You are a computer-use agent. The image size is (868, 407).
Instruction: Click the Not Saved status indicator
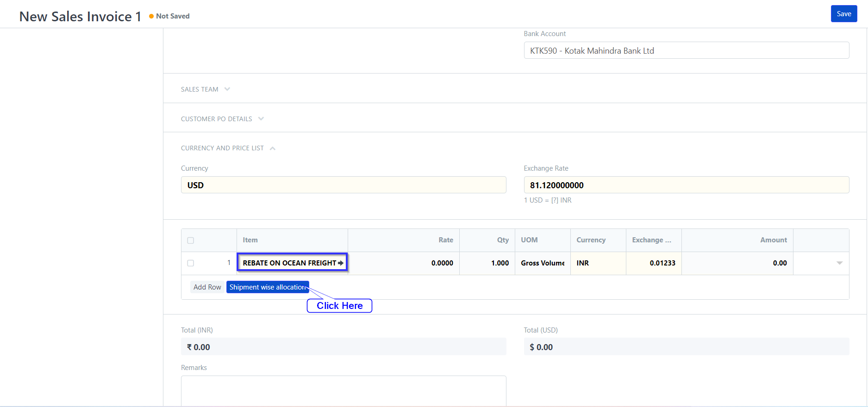click(x=169, y=16)
